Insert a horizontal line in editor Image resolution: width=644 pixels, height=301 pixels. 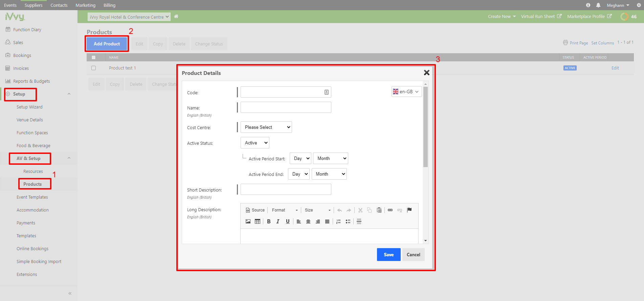pos(359,221)
